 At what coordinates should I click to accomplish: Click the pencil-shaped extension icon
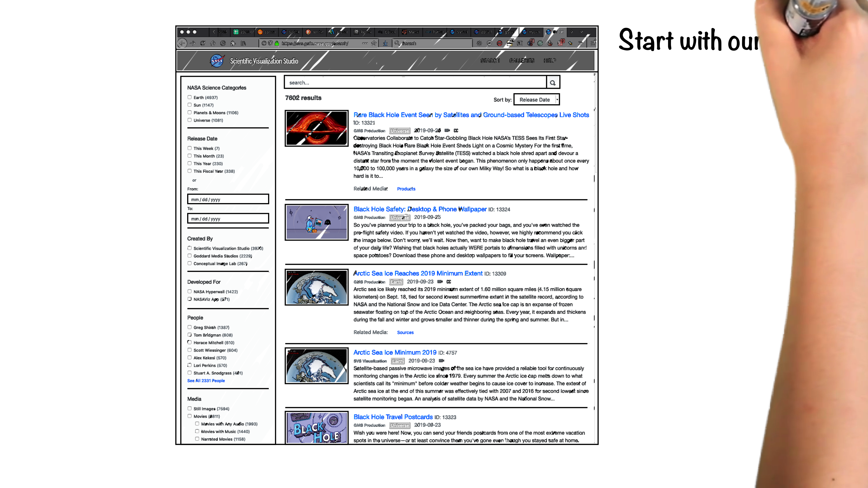pos(570,43)
